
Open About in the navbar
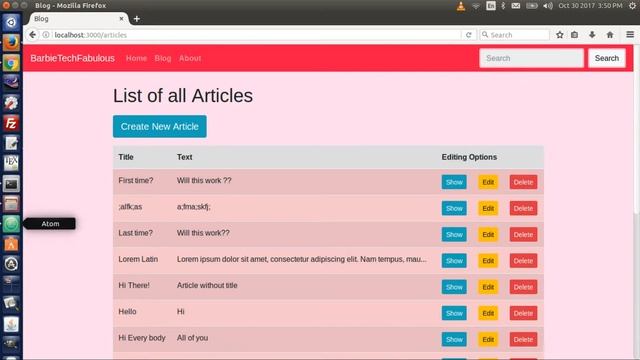click(x=190, y=58)
